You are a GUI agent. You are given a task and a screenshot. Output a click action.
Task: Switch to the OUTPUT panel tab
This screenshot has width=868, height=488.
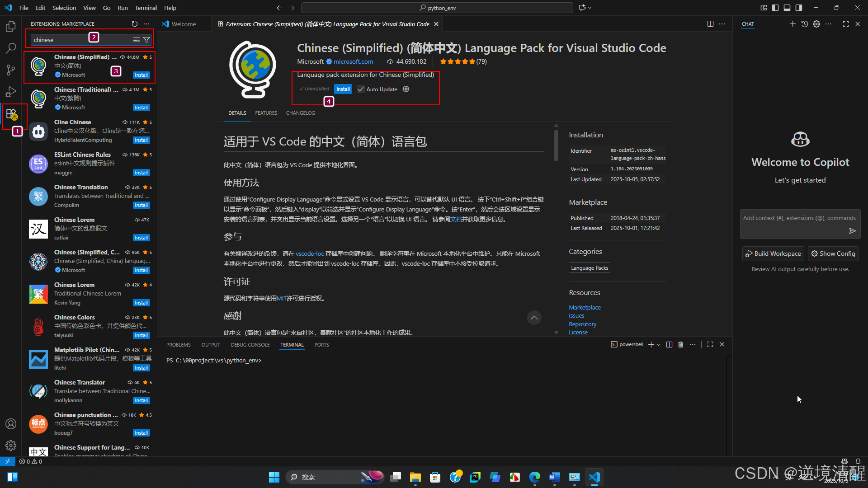point(211,345)
